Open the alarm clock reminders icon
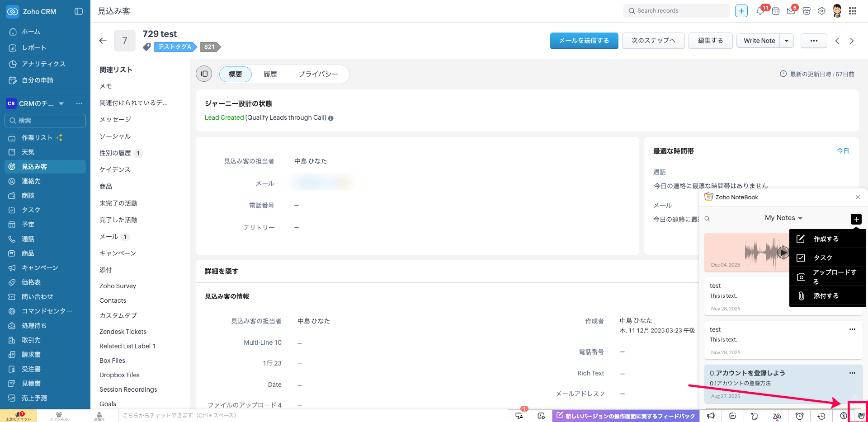868x422 pixels. pyautogui.click(x=799, y=416)
